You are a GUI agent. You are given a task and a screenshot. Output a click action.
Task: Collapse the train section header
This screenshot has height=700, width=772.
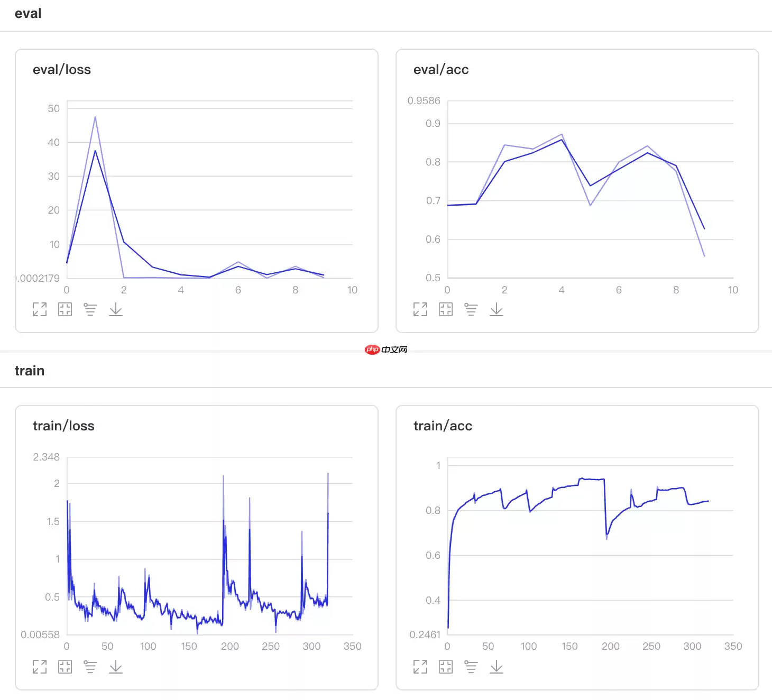(x=30, y=371)
